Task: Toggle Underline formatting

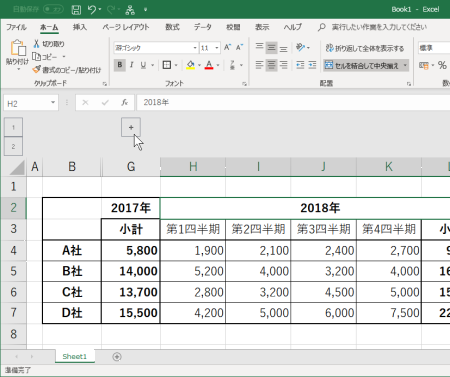Action: click(143, 65)
